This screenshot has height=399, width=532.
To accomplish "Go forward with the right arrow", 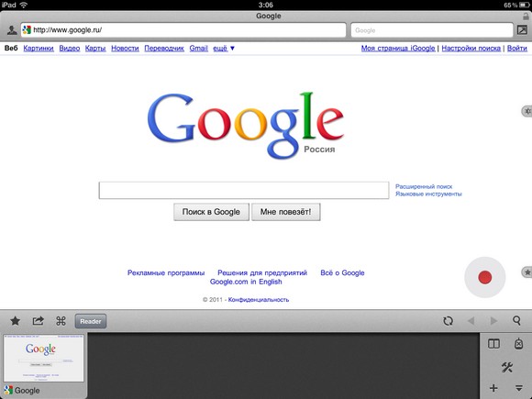I will (493, 321).
